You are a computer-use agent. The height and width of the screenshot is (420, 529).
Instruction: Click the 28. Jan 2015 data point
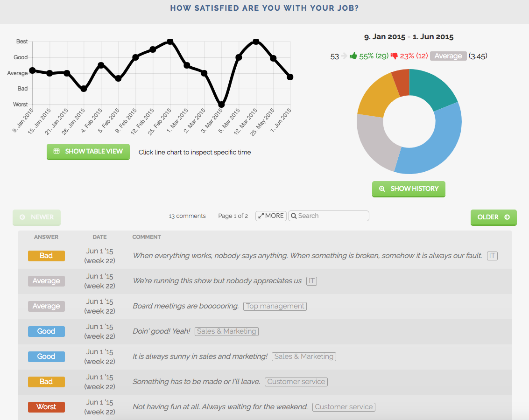point(84,89)
